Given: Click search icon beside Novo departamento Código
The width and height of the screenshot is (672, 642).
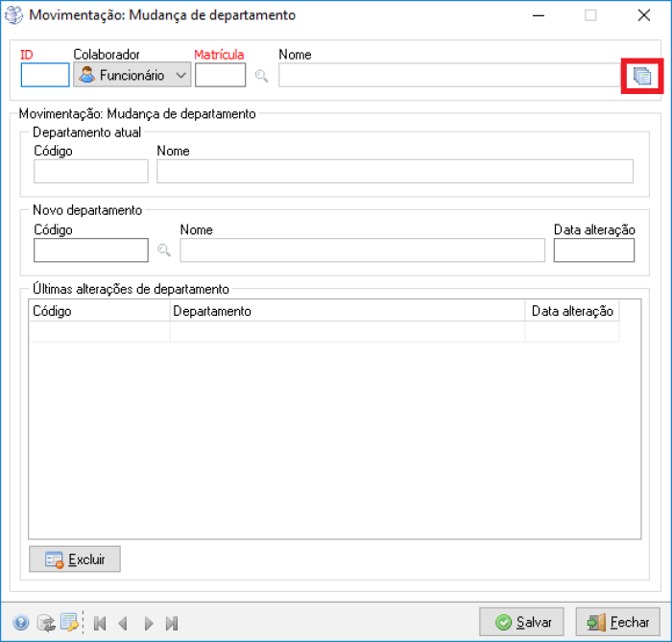Looking at the screenshot, I should click(164, 250).
